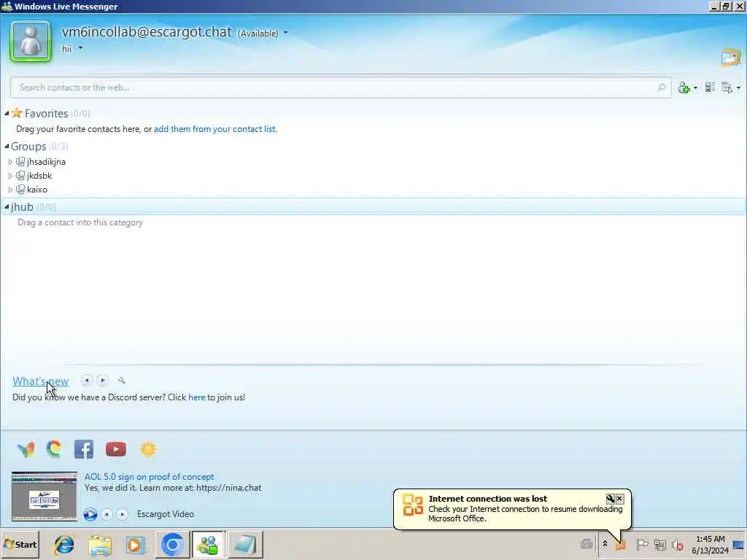Open notification balloon wrench options
Image resolution: width=747 pixels, height=560 pixels.
pyautogui.click(x=611, y=499)
